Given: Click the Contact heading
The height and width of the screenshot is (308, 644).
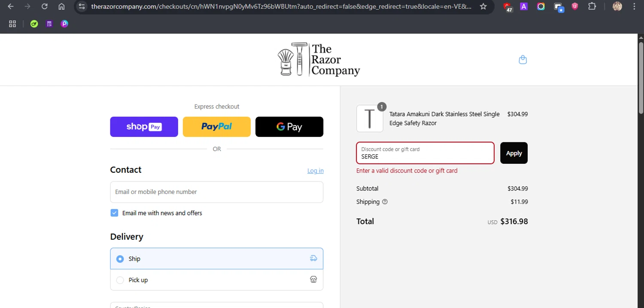Looking at the screenshot, I should point(126,170).
